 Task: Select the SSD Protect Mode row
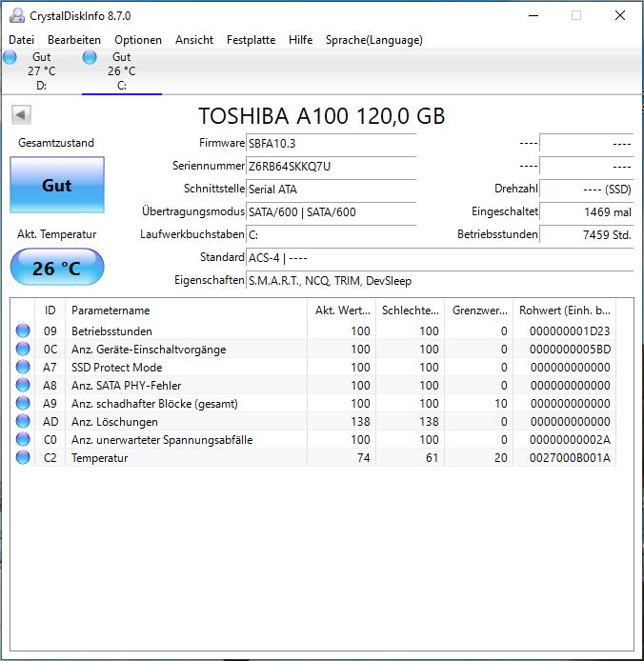(312, 368)
